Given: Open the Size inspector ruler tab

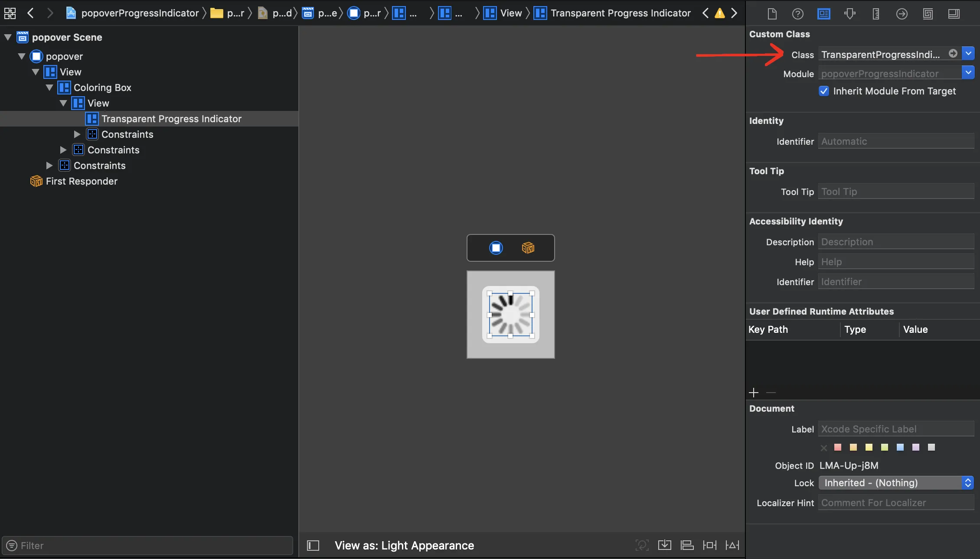Looking at the screenshot, I should pos(875,14).
